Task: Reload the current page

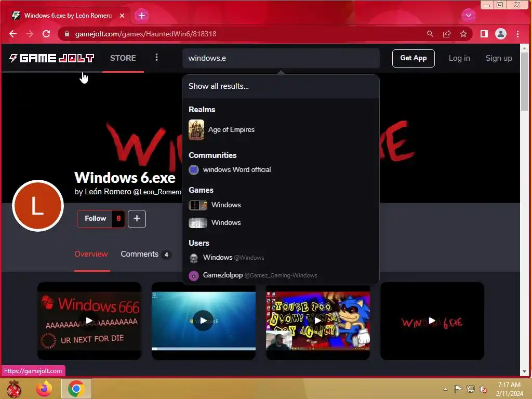Action: [x=46, y=34]
